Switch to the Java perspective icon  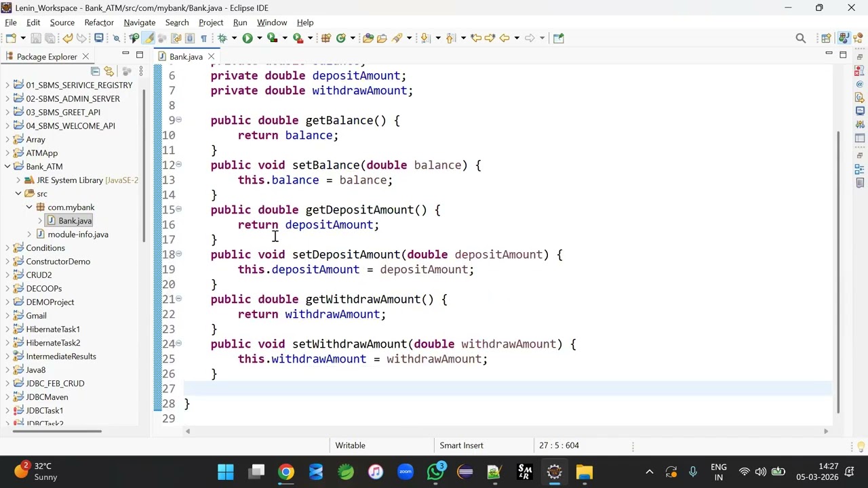click(x=844, y=38)
